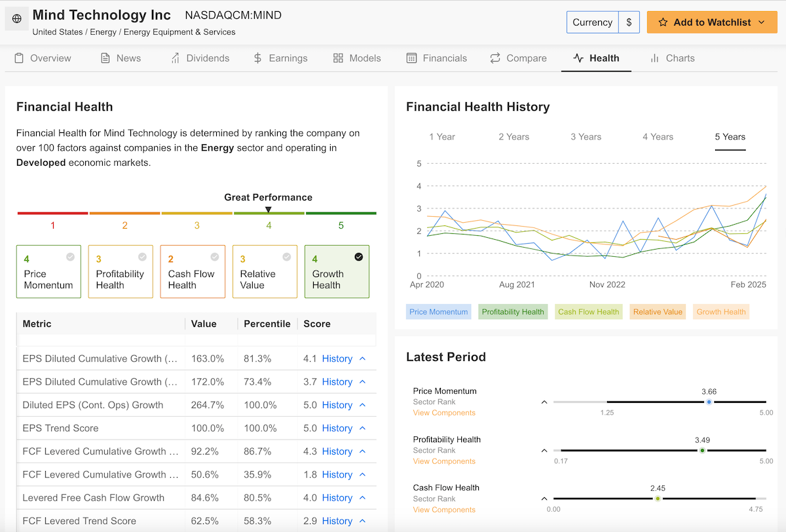The height and width of the screenshot is (532, 786).
Task: Click the arrows icon for Compare
Action: pyautogui.click(x=495, y=58)
